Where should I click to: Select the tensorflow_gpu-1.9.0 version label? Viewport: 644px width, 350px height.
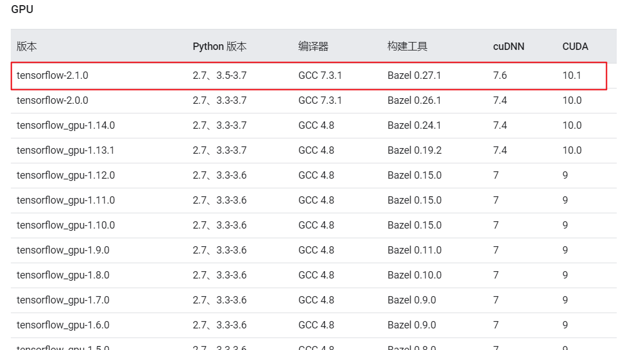[60, 250]
